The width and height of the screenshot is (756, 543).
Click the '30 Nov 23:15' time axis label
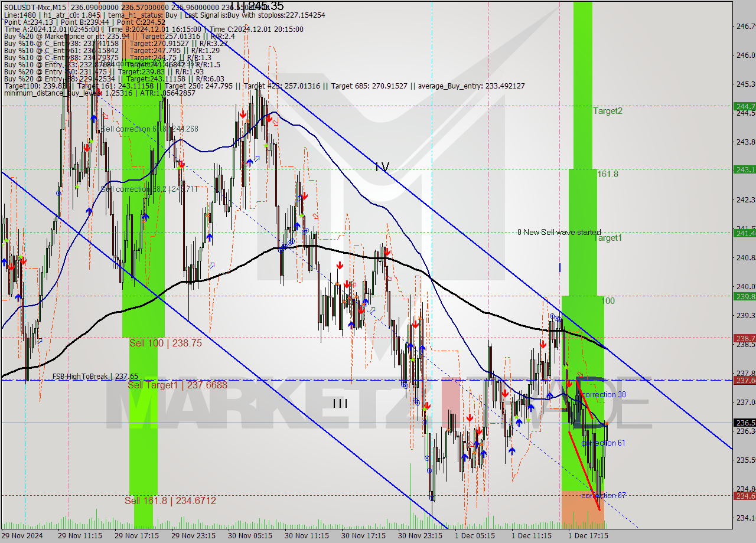pos(420,536)
